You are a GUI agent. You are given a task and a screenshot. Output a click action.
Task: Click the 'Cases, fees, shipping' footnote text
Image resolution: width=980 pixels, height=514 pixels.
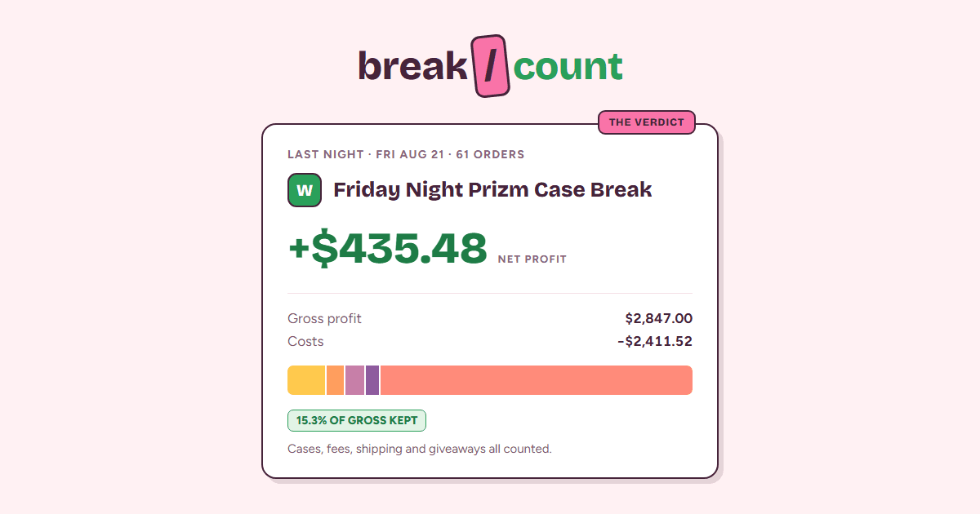(x=420, y=449)
